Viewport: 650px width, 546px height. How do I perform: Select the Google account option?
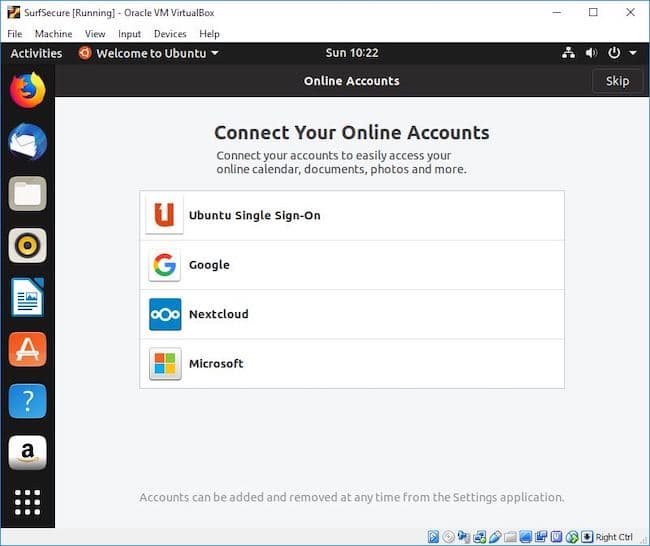[352, 265]
